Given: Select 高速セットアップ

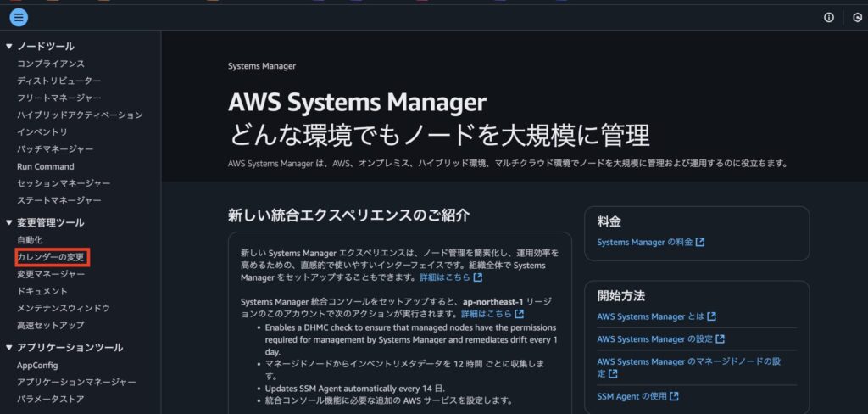Looking at the screenshot, I should (x=51, y=325).
